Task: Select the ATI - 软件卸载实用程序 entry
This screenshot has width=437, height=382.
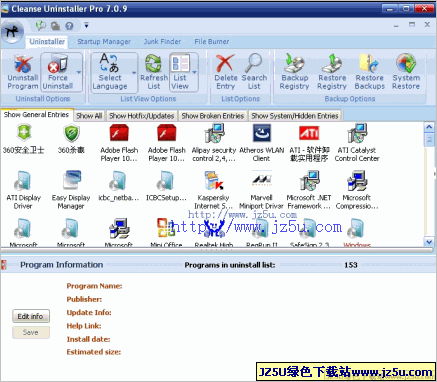Action: point(309,143)
